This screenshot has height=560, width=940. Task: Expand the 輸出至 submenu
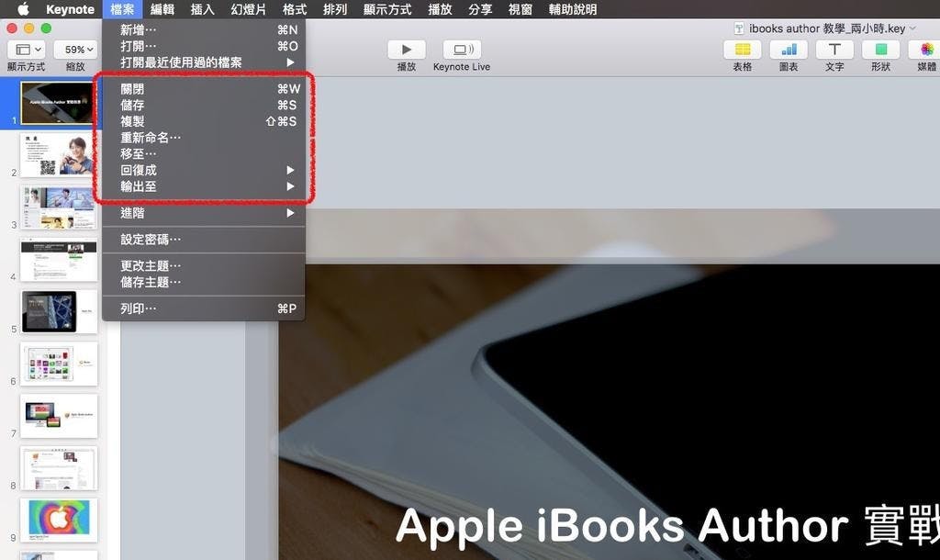coord(204,185)
